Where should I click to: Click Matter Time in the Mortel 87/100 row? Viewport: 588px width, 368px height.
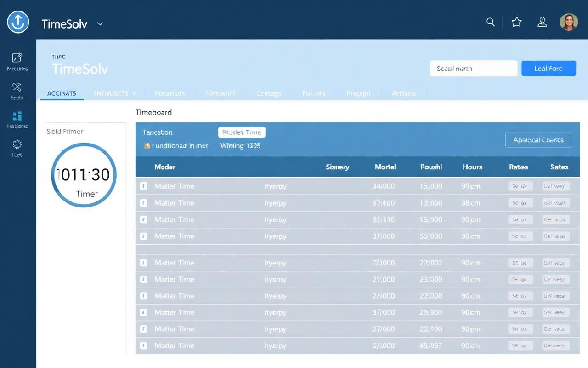coord(175,203)
